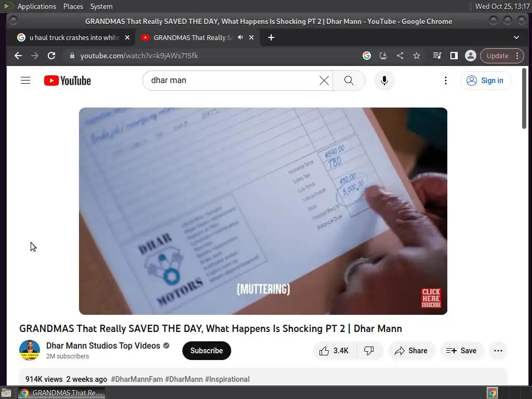Expand the tab search dropdown
This screenshot has width=532, height=399.
(x=516, y=37)
